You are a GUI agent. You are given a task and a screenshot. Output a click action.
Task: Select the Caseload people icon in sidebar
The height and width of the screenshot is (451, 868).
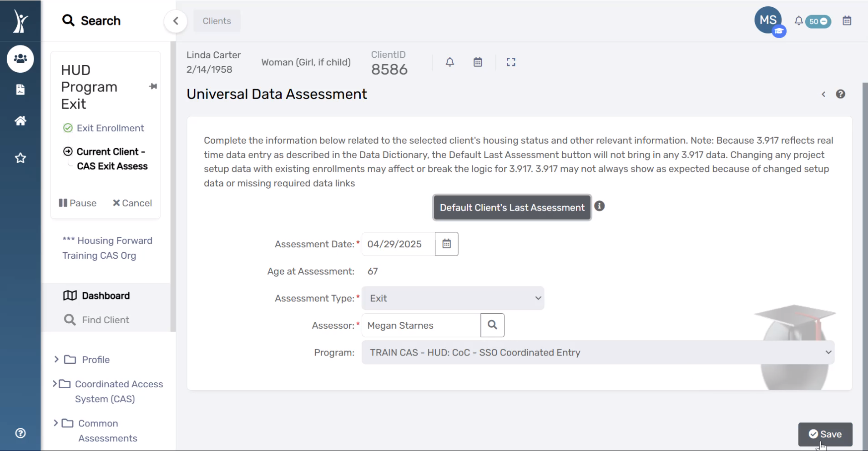click(20, 59)
